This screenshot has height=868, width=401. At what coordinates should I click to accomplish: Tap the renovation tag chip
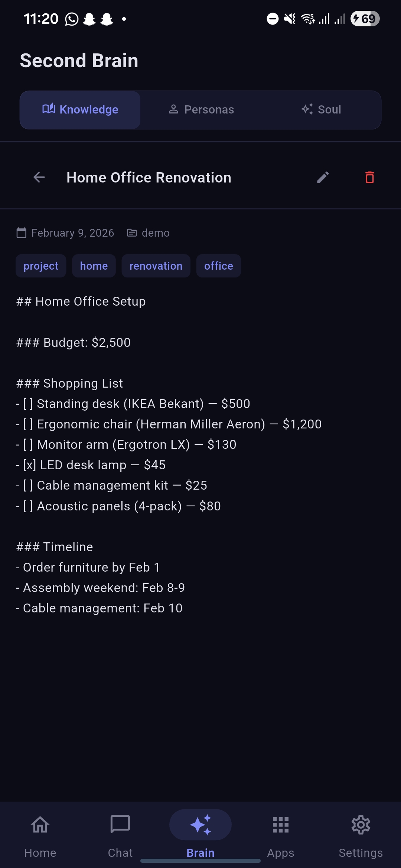click(x=156, y=266)
